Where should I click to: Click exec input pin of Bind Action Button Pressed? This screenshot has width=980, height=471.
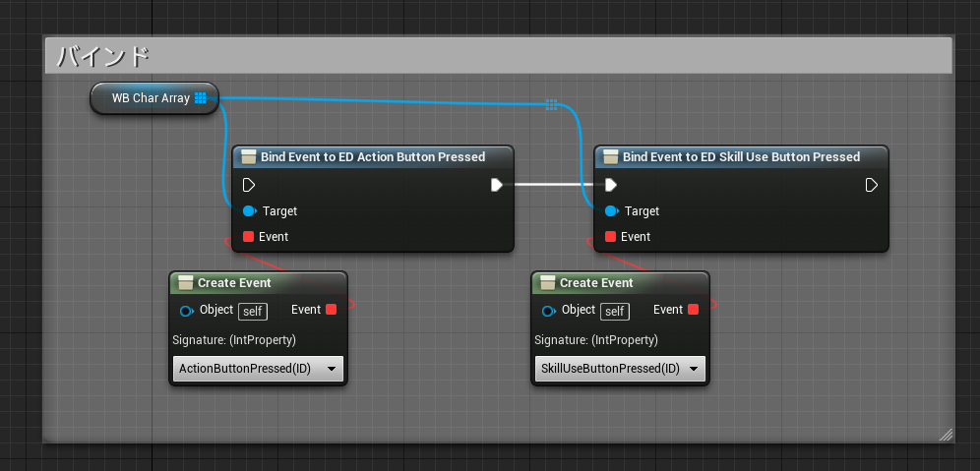249,185
